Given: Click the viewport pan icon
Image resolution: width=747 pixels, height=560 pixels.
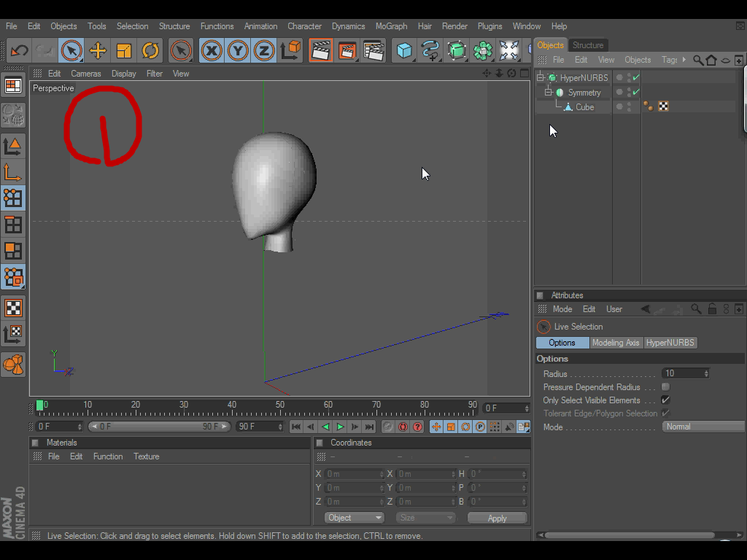Looking at the screenshot, I should click(487, 74).
